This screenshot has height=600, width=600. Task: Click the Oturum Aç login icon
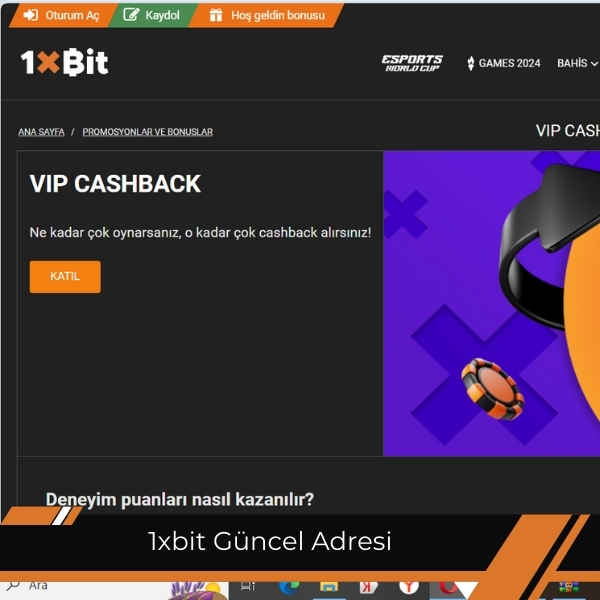click(x=30, y=15)
